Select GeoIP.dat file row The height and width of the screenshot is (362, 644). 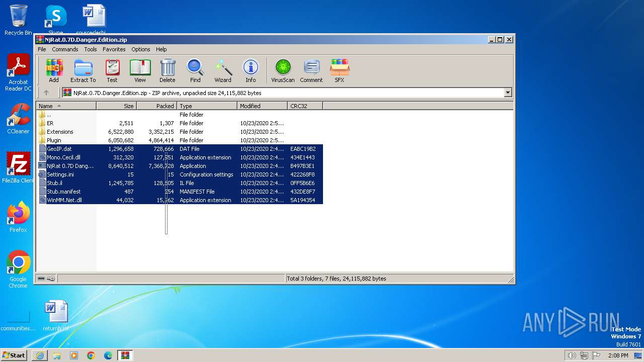pyautogui.click(x=180, y=149)
